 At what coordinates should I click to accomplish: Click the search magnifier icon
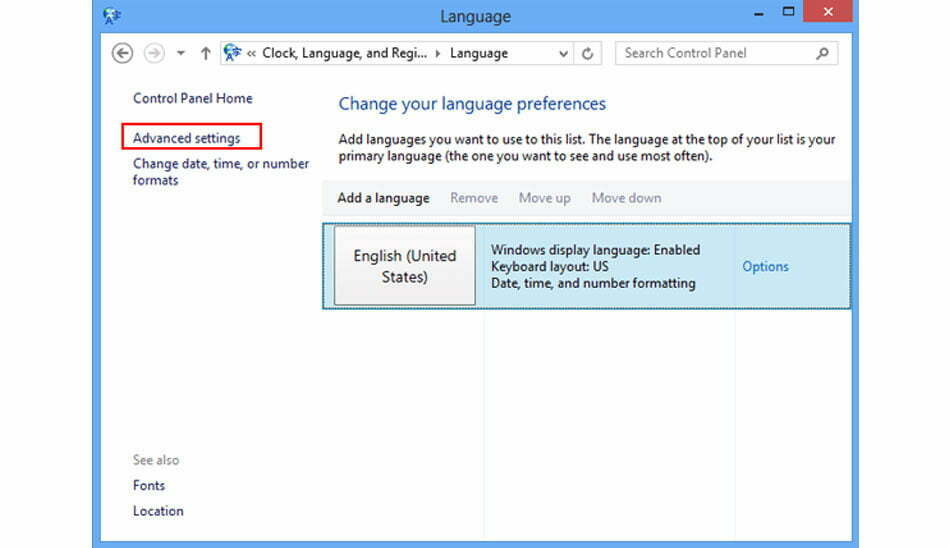pos(822,53)
